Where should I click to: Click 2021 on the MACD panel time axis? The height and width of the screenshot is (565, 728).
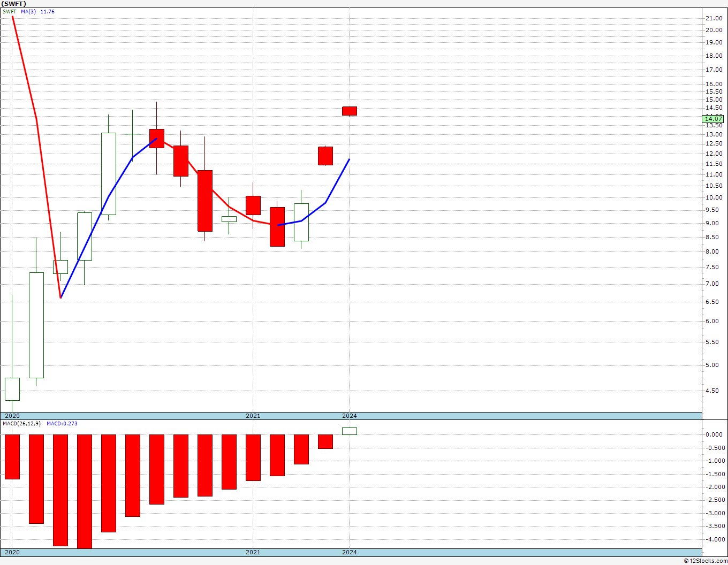(x=253, y=552)
